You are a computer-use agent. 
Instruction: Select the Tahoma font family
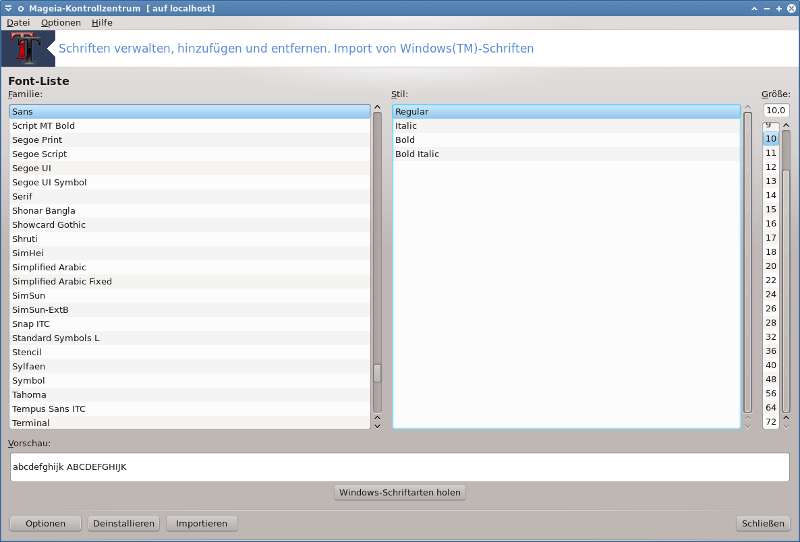[x=190, y=395]
